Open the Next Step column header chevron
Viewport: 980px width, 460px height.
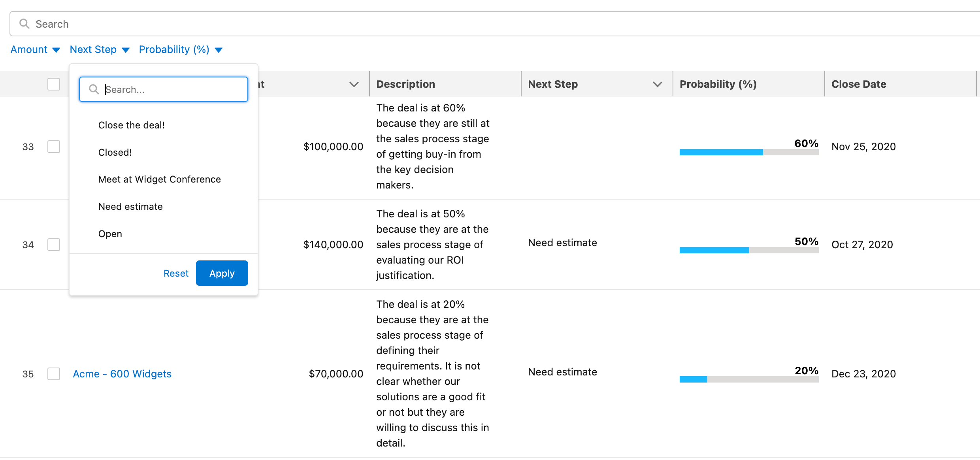[657, 84]
